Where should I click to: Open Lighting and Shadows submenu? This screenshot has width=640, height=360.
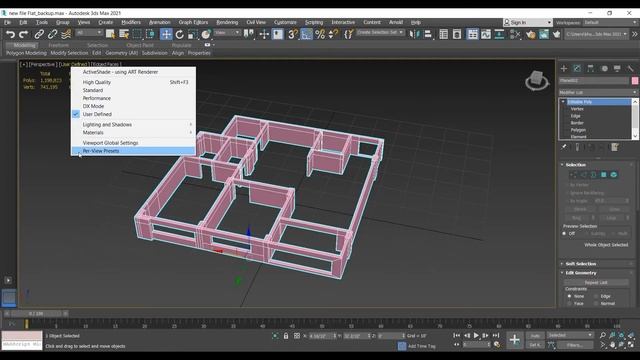[133, 124]
